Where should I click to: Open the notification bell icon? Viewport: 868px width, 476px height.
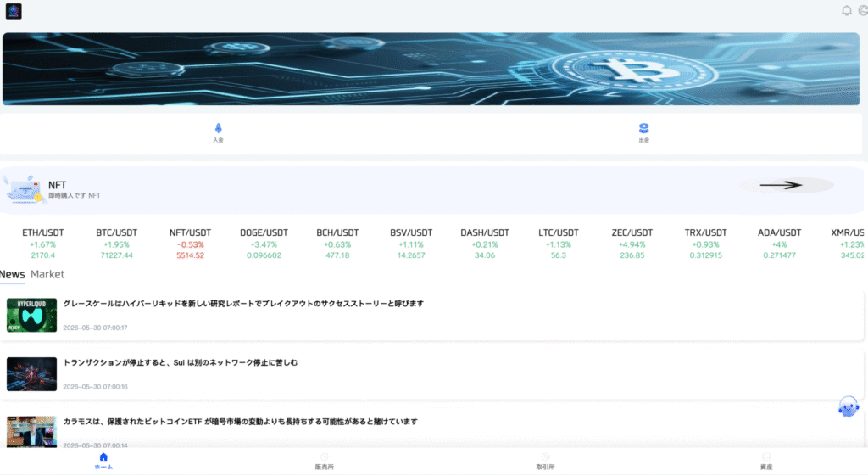847,10
